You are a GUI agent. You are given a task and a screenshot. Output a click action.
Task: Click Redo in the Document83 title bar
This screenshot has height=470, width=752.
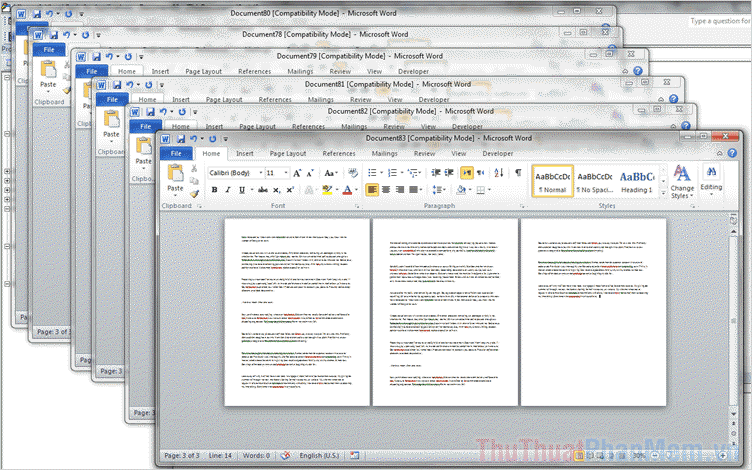click(x=212, y=139)
